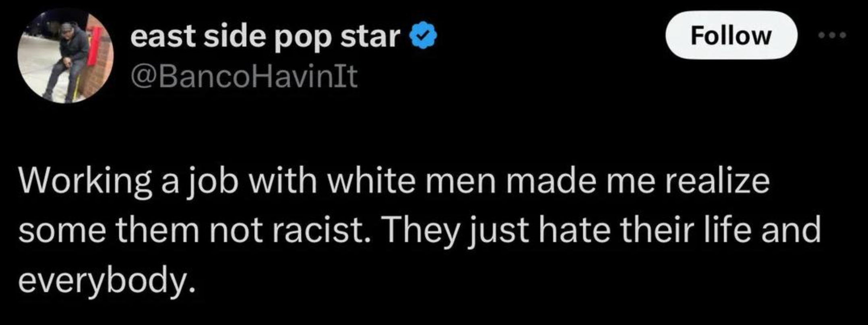Click the blue verified checkmark badge
Image resolution: width=868 pixels, height=325 pixels.
(423, 36)
